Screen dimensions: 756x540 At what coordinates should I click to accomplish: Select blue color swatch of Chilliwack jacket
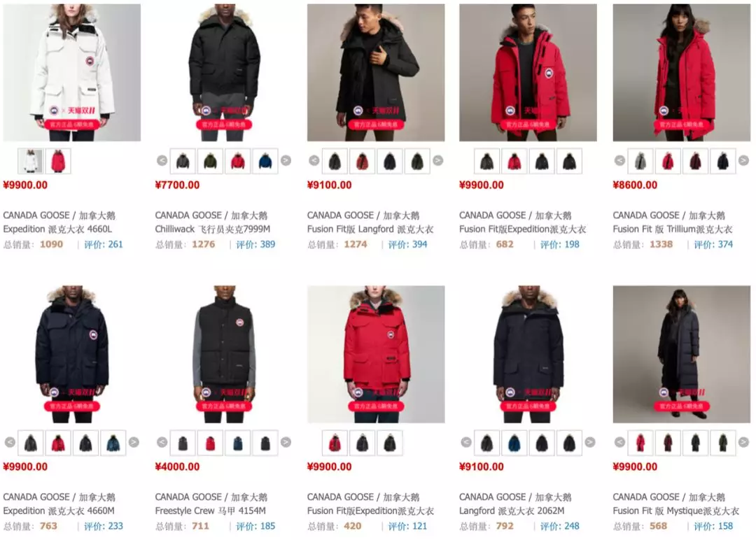[x=265, y=161]
